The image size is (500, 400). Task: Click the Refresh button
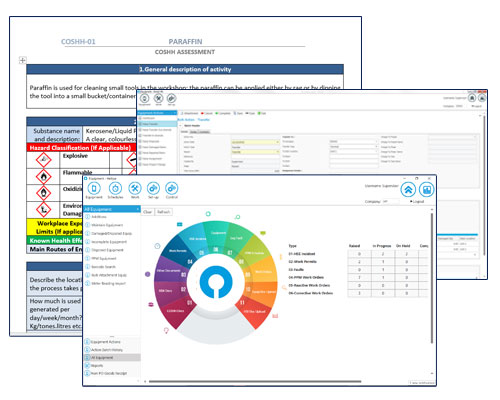pos(164,212)
